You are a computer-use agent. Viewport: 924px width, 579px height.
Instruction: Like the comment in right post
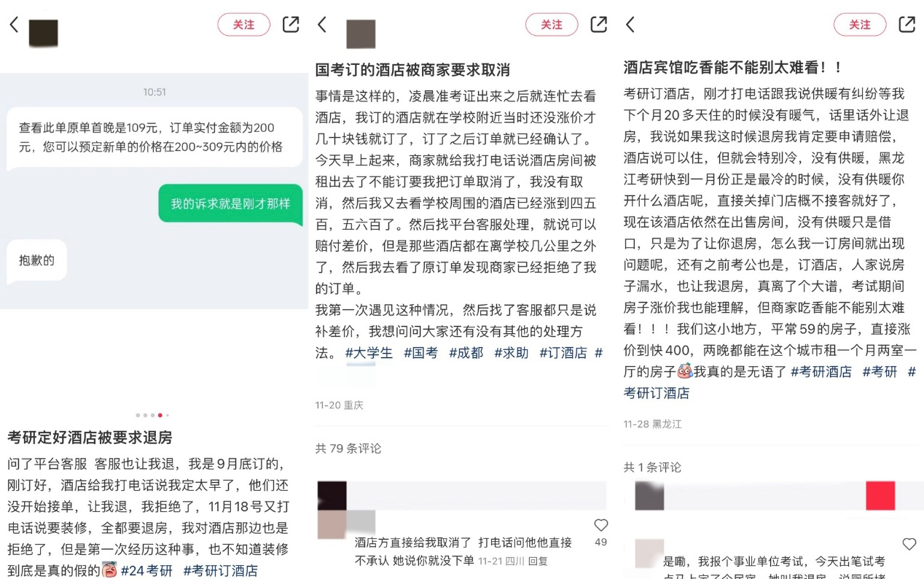tap(909, 544)
